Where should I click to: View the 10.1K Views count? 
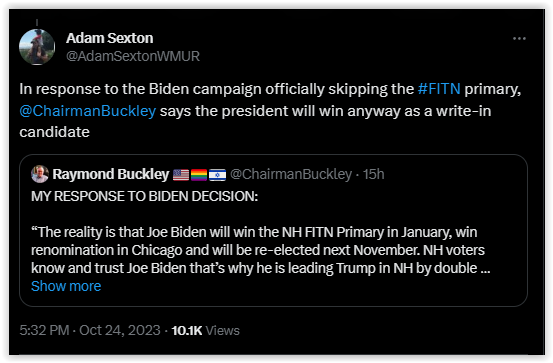click(x=205, y=331)
